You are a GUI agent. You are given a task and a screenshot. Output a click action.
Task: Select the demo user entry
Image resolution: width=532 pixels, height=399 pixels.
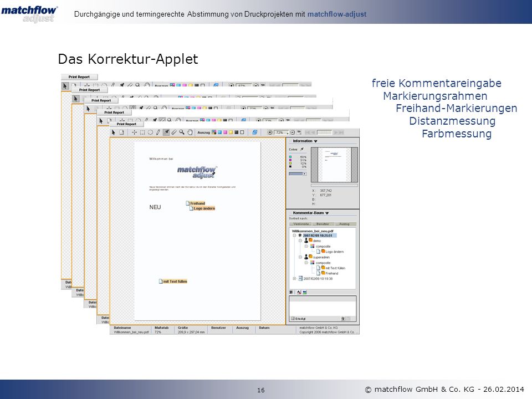tap(317, 241)
